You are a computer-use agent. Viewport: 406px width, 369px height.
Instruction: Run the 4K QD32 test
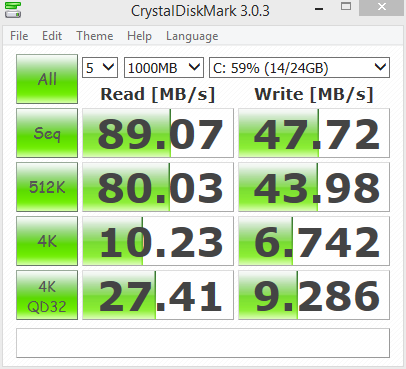point(47,295)
